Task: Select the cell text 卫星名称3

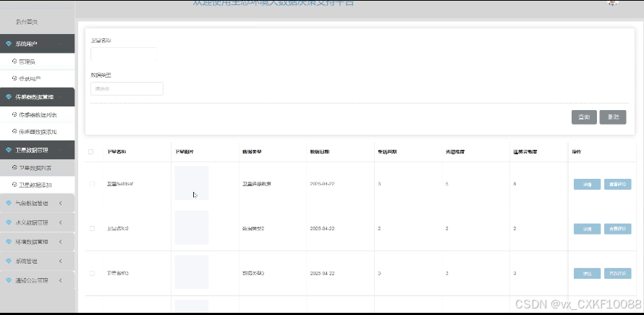Action: coord(118,273)
